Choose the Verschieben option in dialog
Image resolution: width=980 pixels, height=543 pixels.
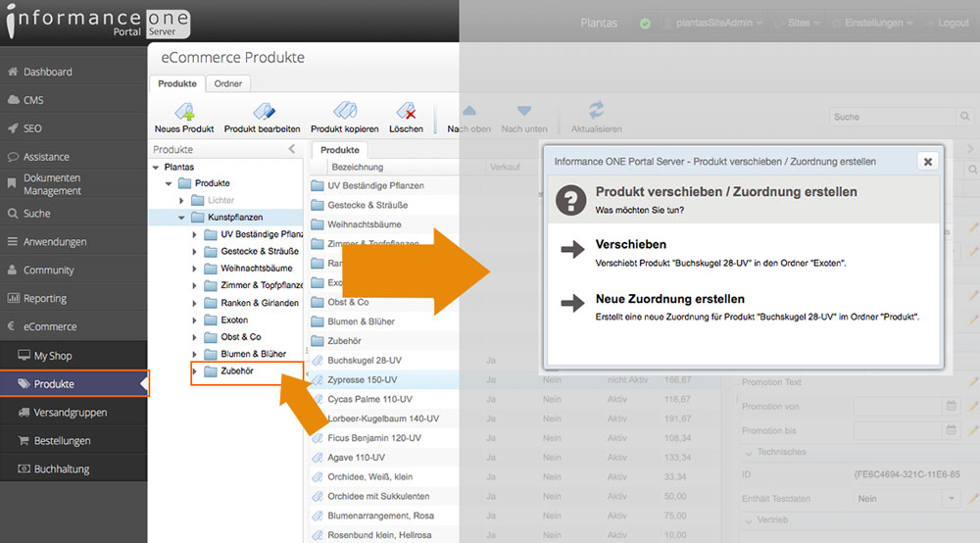630,244
